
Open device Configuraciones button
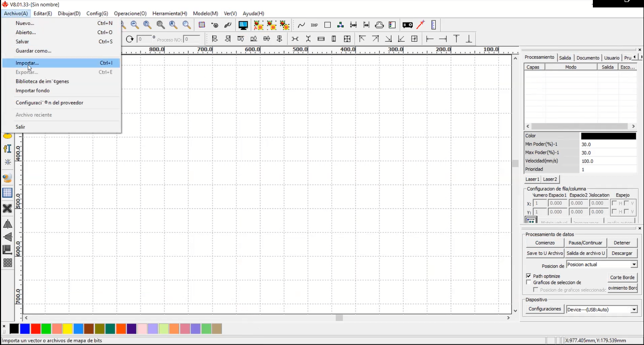545,309
